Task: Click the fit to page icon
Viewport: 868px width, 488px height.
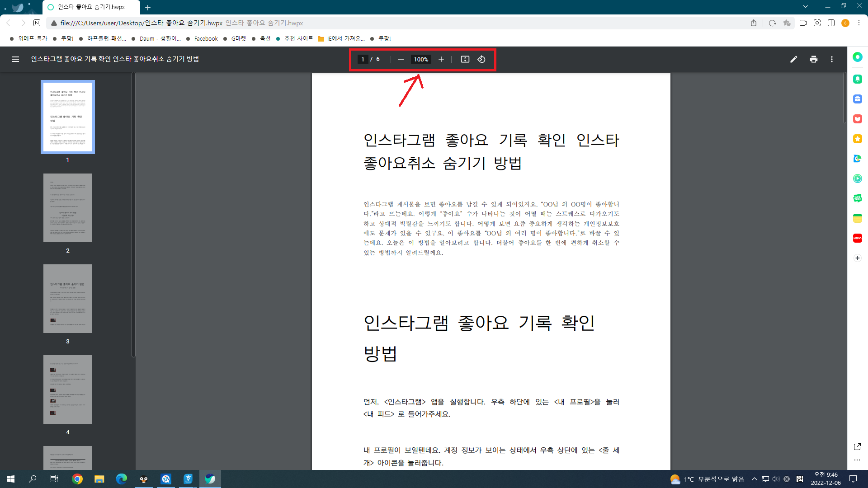Action: coord(465,59)
